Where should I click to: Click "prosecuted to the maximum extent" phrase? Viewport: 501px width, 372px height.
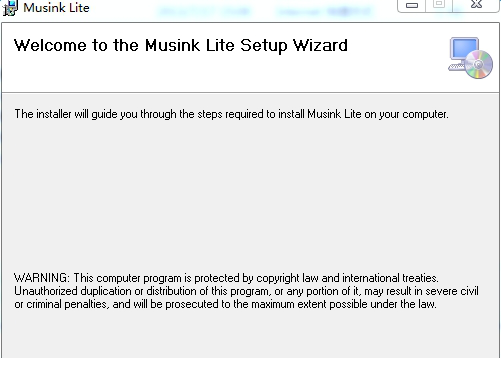point(246,304)
